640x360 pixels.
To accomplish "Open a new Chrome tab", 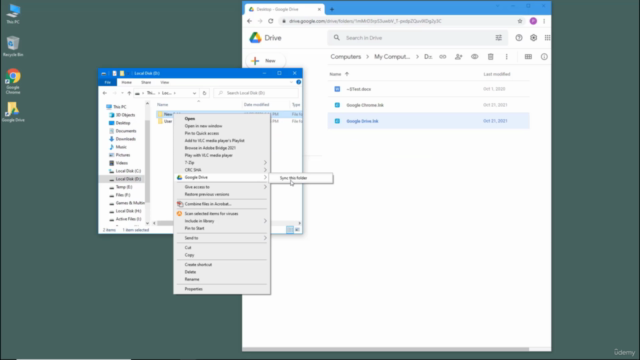I will pyautogui.click(x=332, y=9).
